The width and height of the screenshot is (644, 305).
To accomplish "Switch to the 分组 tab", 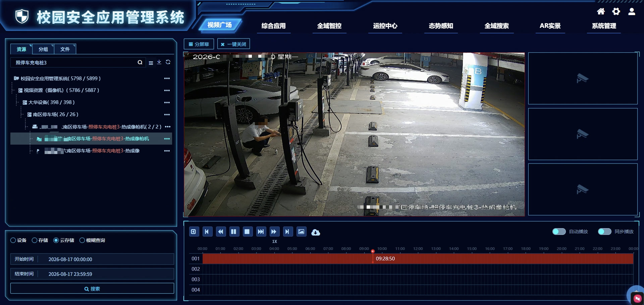I will tap(43, 49).
